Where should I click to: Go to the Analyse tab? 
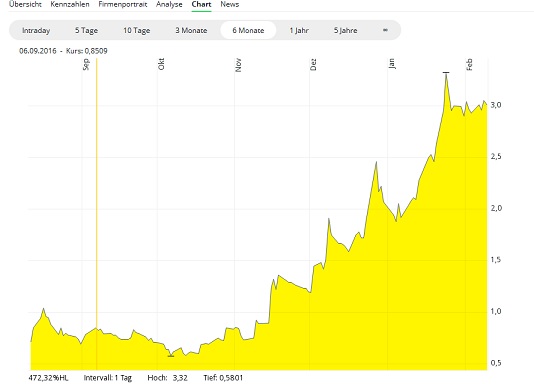(x=169, y=4)
